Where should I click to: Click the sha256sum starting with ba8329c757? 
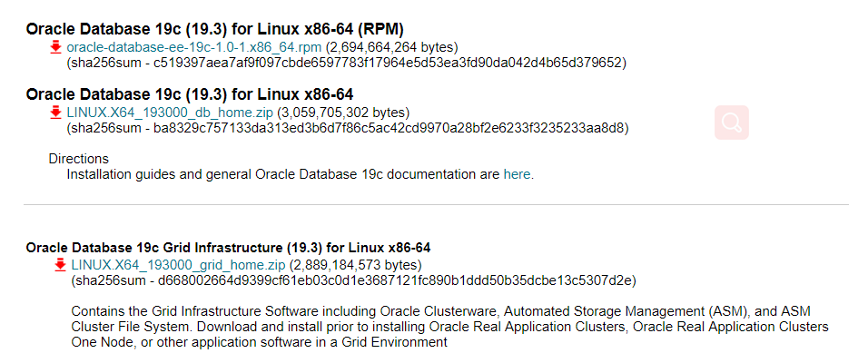(x=348, y=129)
